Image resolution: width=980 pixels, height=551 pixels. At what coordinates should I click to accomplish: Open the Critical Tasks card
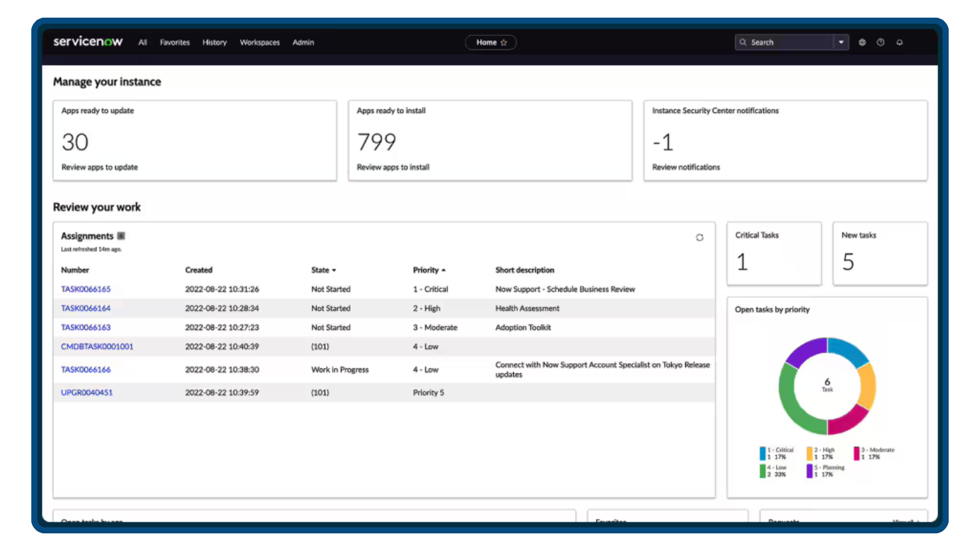pyautogui.click(x=774, y=254)
